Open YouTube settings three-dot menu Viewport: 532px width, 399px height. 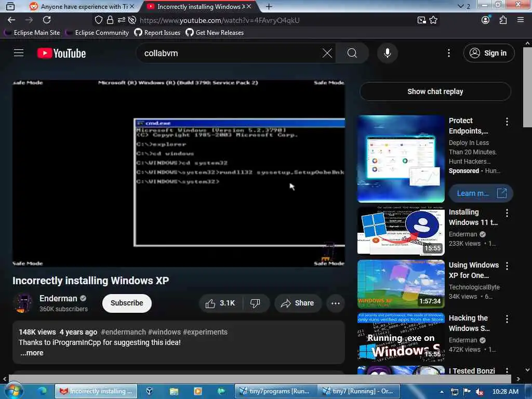click(x=449, y=53)
